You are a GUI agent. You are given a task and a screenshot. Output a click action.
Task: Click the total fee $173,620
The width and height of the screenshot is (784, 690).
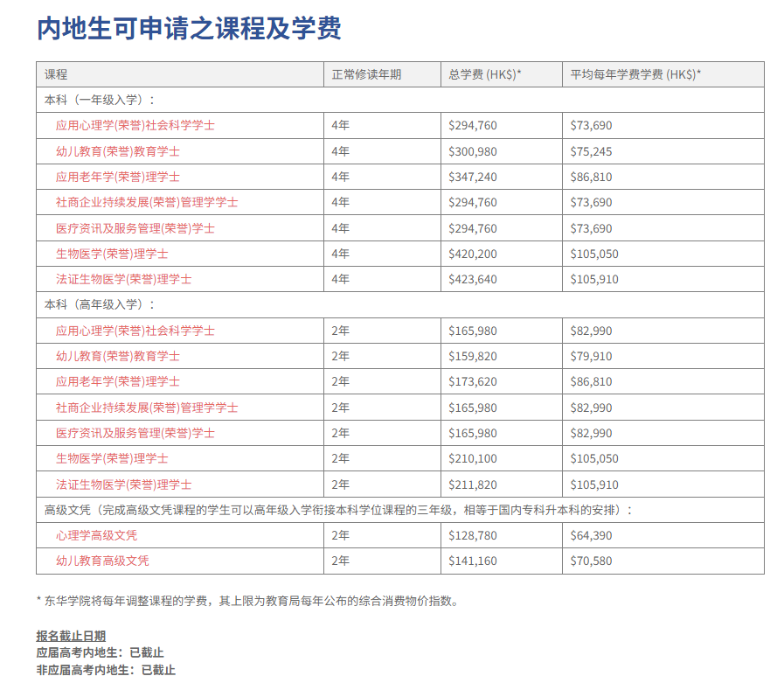click(473, 382)
